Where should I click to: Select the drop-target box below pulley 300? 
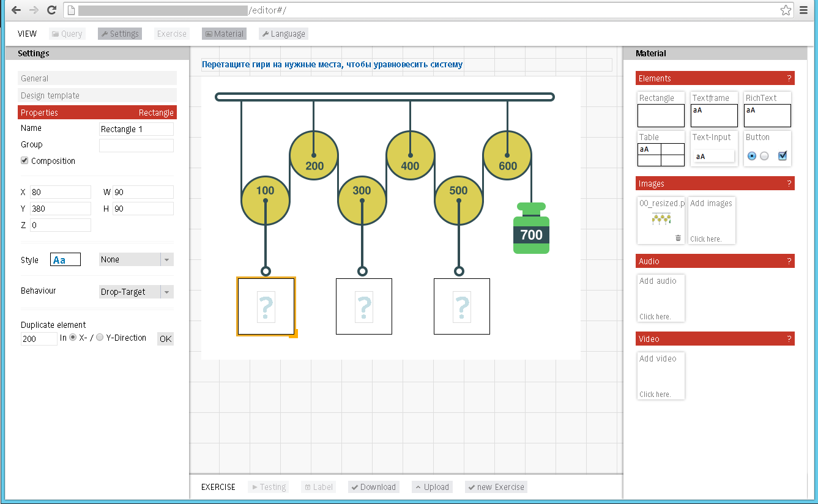pos(364,306)
